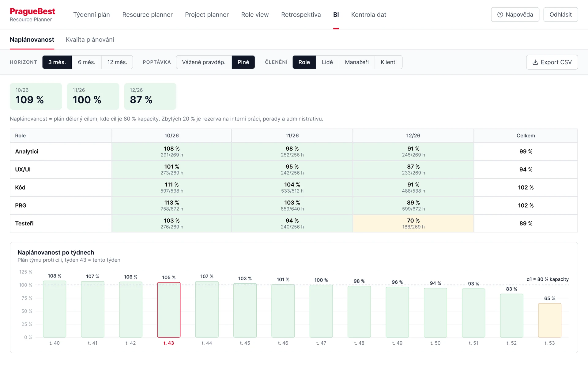
Task: Click the Odhlásit button
Action: point(560,15)
